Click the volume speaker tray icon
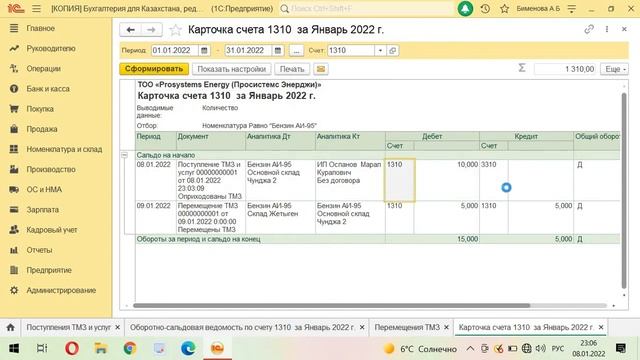The height and width of the screenshot is (360, 640). 540,349
